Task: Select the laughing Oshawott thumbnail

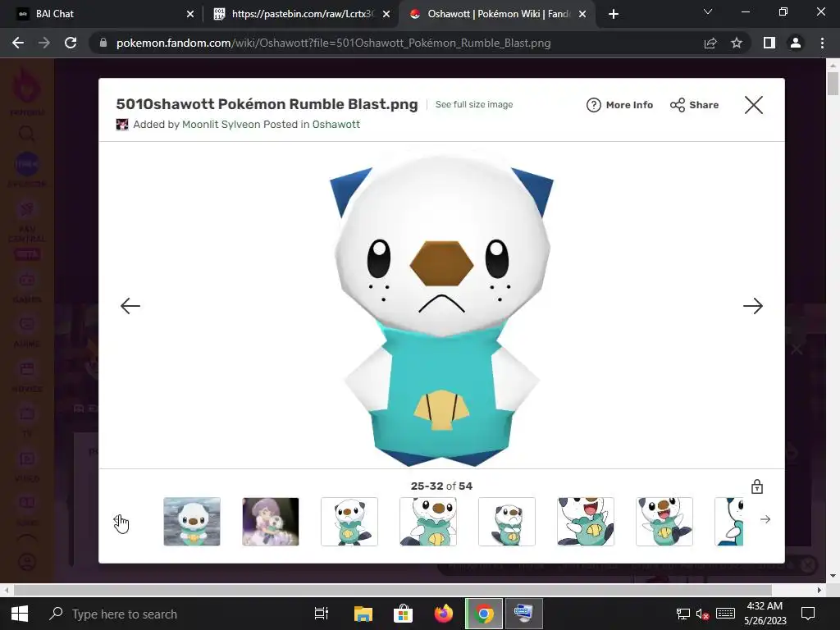Action: pos(586,521)
